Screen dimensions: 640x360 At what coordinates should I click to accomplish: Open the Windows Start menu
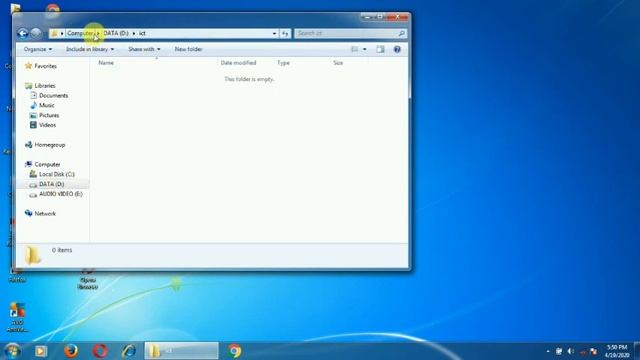click(12, 351)
